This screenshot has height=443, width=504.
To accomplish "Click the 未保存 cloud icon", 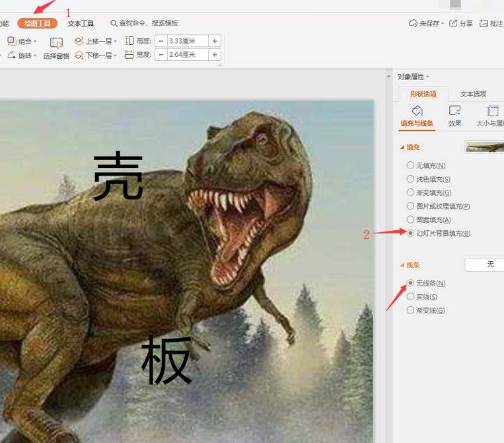I will (x=413, y=23).
